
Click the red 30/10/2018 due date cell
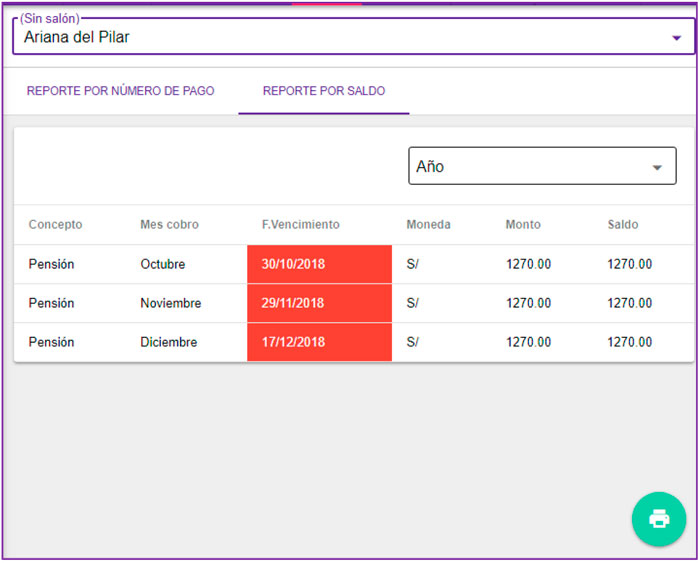pos(319,265)
